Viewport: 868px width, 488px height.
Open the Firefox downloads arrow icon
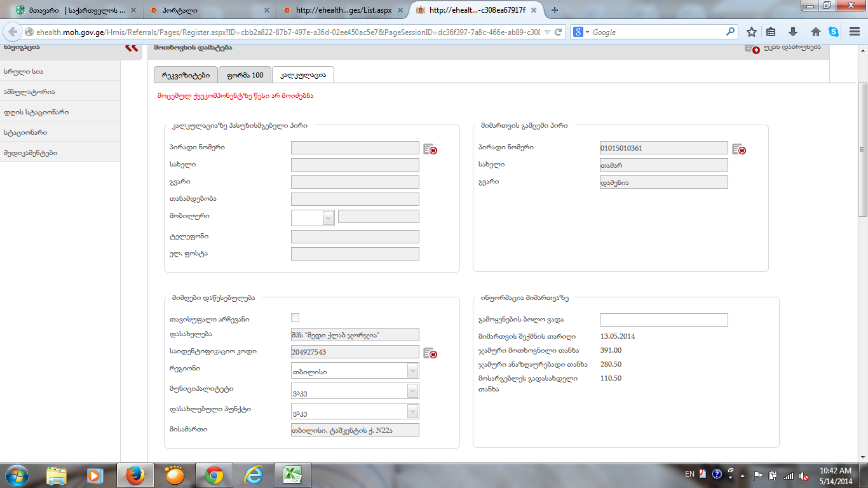[x=793, y=32]
